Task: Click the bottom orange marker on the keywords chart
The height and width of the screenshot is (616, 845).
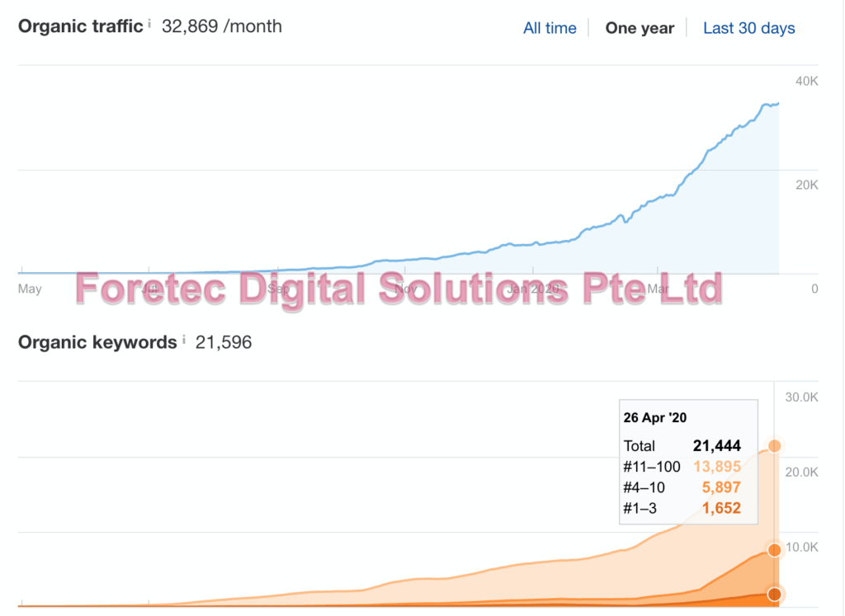Action: (x=774, y=594)
